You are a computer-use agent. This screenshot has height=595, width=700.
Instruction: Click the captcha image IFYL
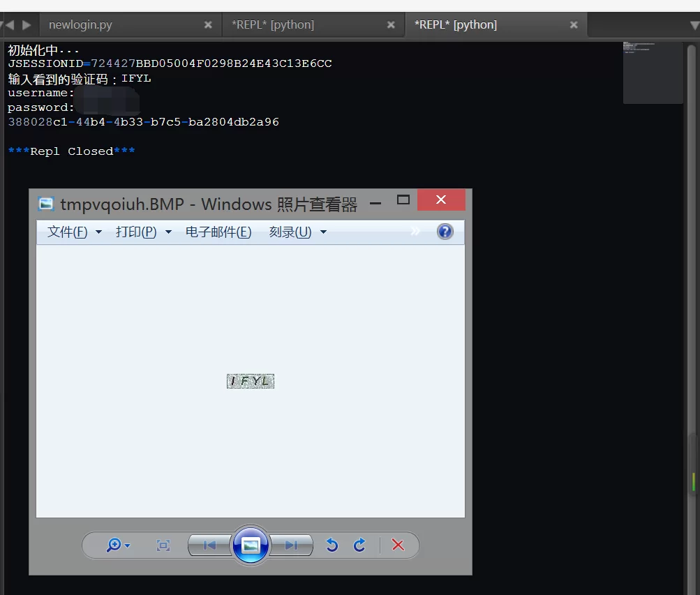click(x=251, y=381)
